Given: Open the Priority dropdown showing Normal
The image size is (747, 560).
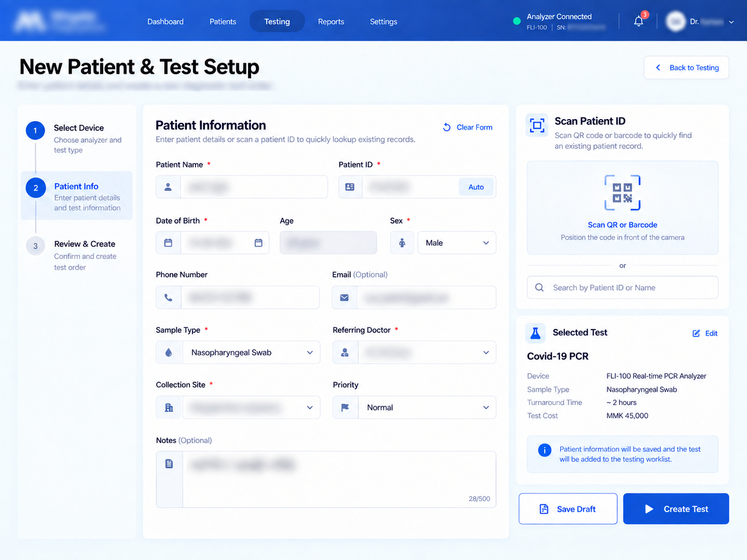Looking at the screenshot, I should coord(427,407).
